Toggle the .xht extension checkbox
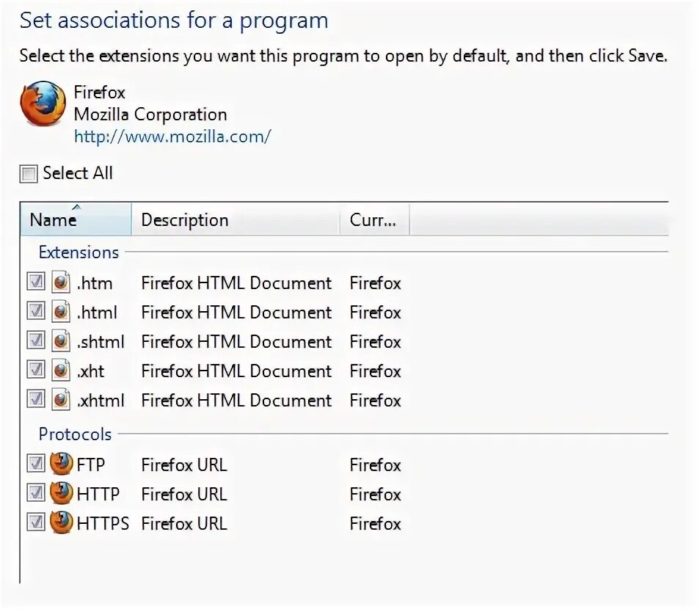The height and width of the screenshot is (609, 700). pyautogui.click(x=36, y=370)
